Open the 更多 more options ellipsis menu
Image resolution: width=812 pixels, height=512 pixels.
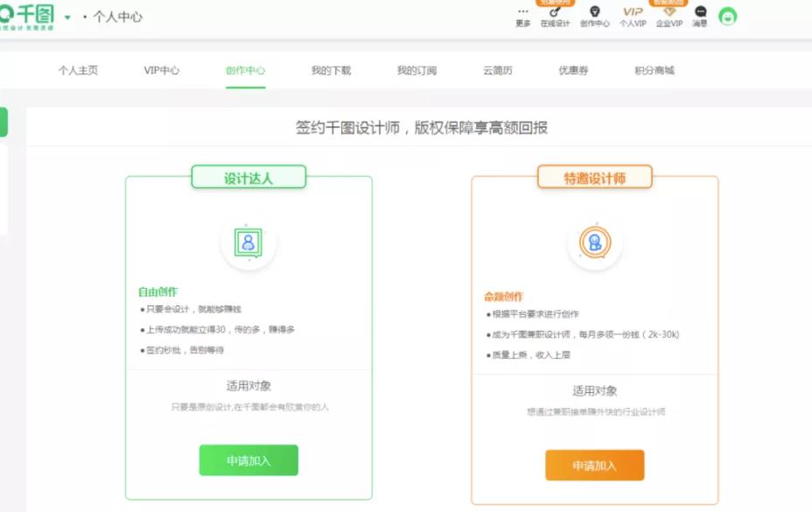(522, 14)
